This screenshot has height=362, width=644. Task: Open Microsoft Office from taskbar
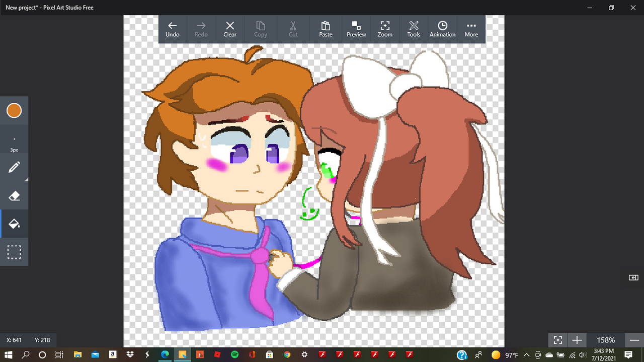(x=252, y=355)
